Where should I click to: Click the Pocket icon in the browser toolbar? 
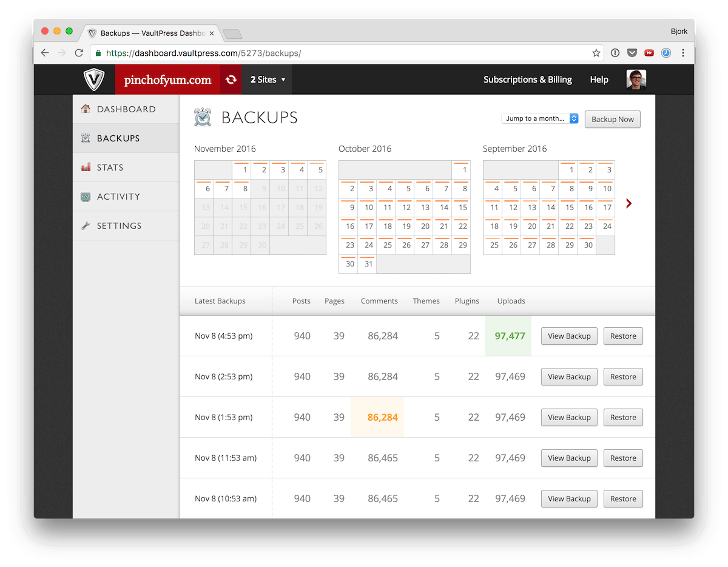[x=632, y=53]
